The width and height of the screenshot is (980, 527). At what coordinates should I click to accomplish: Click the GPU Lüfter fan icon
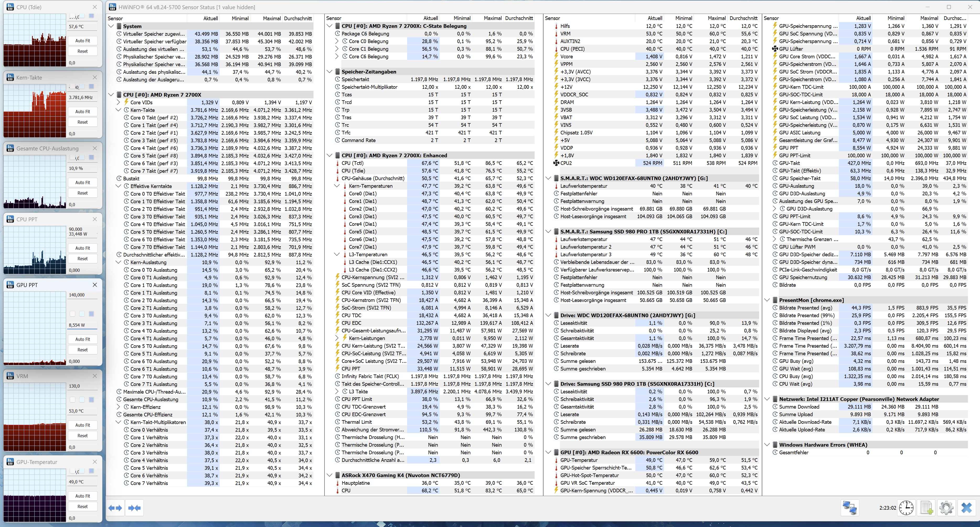775,49
